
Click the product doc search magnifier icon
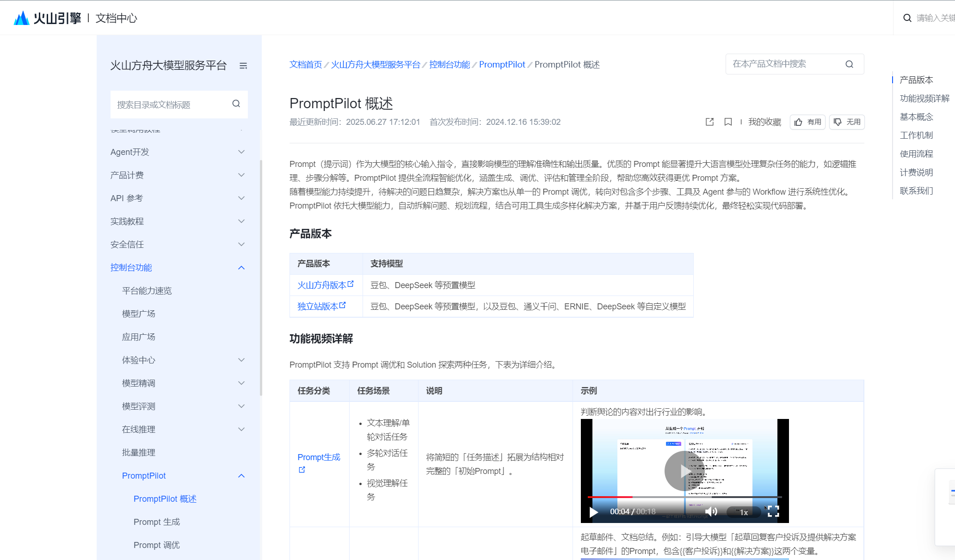pos(849,64)
